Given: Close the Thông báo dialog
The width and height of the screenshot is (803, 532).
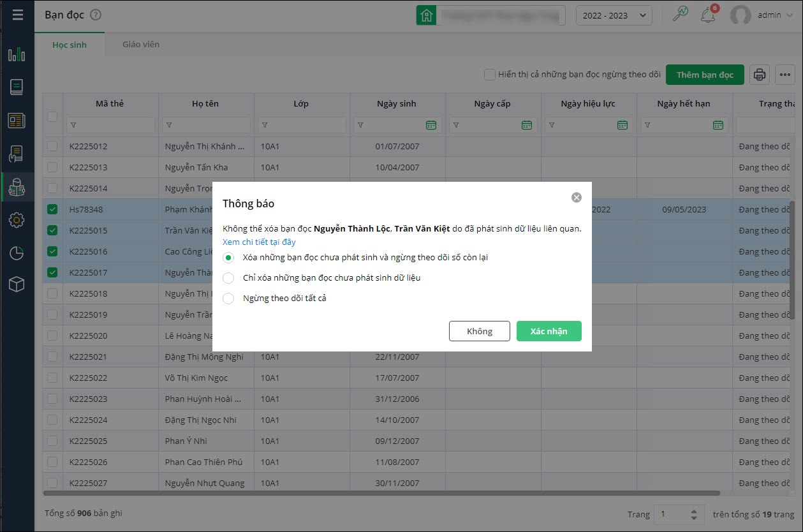Looking at the screenshot, I should click(577, 198).
